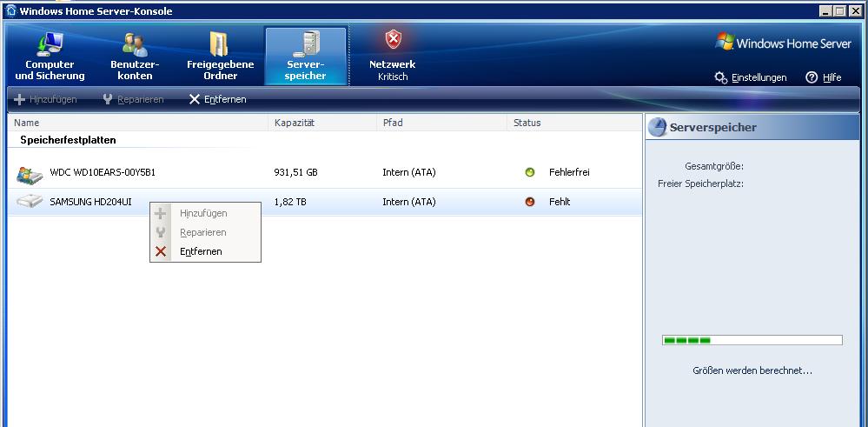
Task: Click the Hinzufügen toolbar button
Action: (45, 100)
